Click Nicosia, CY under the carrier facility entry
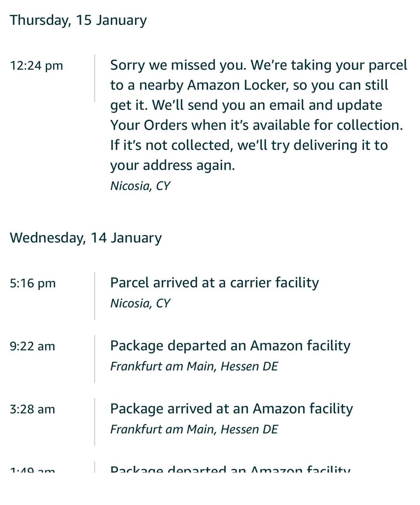This screenshot has width=420, height=505. 140,303
